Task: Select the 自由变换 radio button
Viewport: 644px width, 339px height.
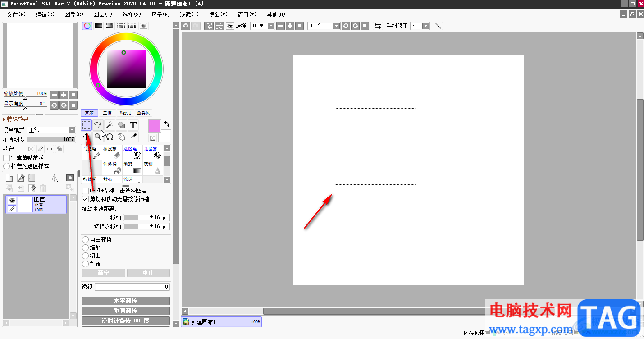Action: coord(86,239)
